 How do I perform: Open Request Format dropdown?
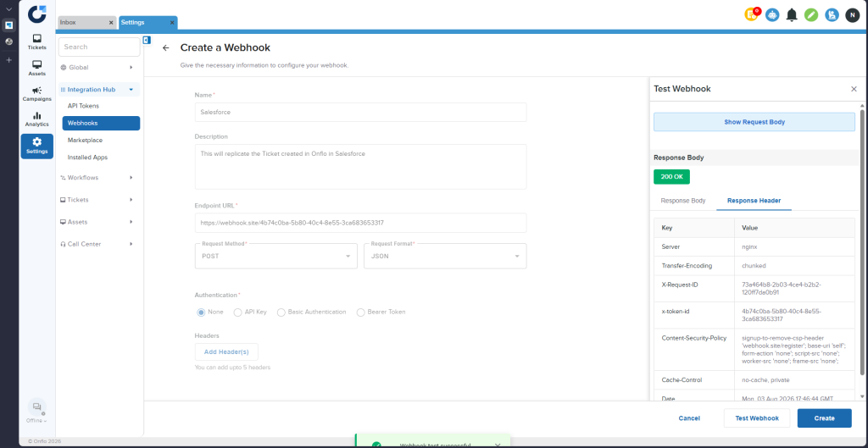coord(445,256)
